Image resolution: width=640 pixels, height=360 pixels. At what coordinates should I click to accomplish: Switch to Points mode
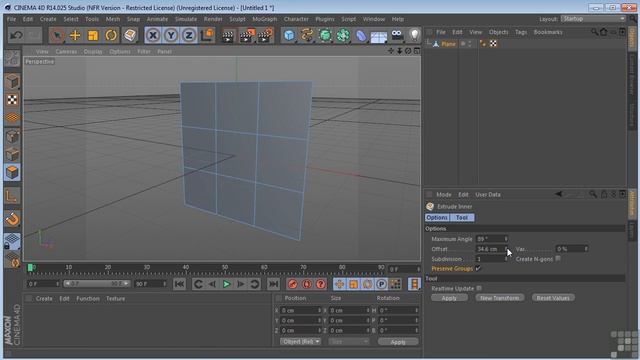coord(12,137)
